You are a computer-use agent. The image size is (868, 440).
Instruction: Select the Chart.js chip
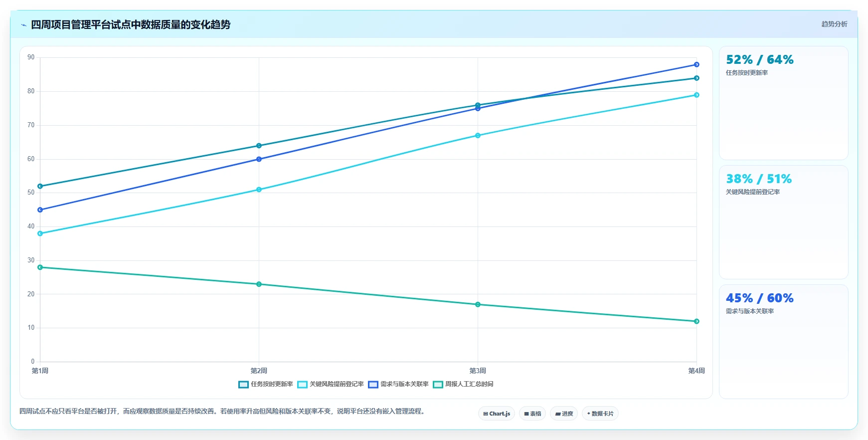click(x=497, y=414)
